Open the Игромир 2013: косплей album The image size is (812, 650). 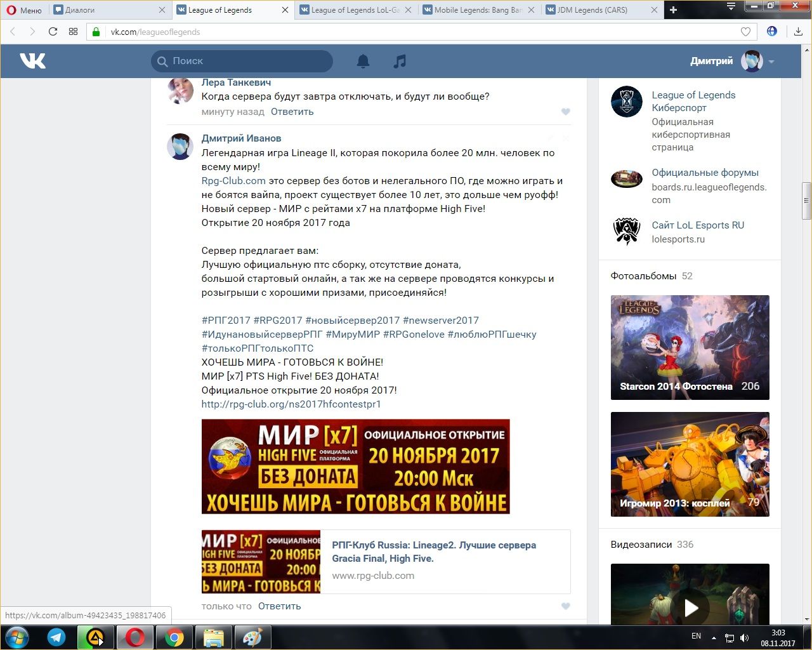(690, 464)
